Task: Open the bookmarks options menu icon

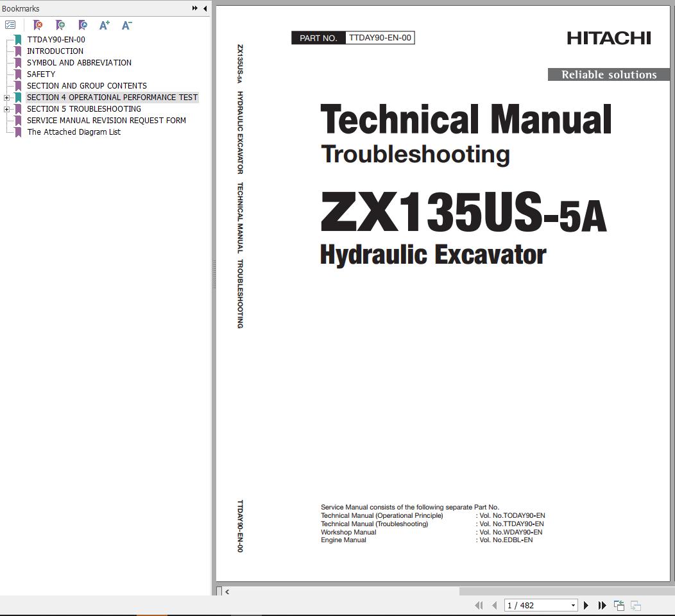Action: (10, 25)
